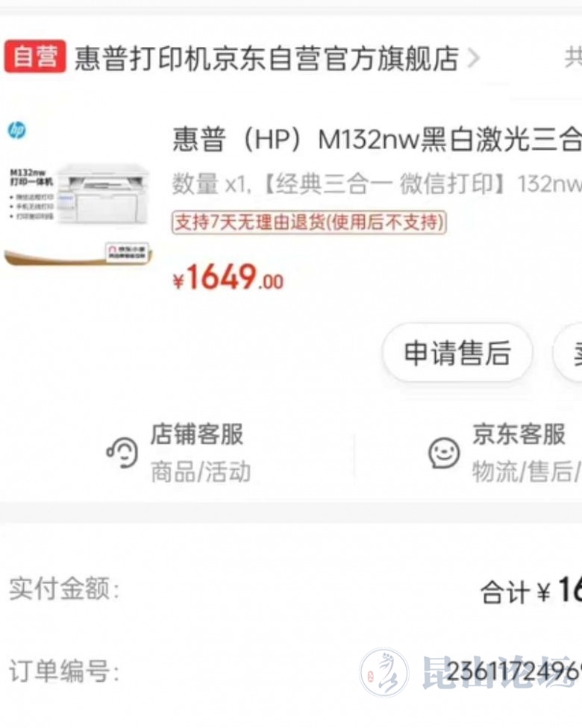582x728 pixels.
Task: Open the 惠普打印机京东自营官方旗舰店 store page
Action: point(266,58)
